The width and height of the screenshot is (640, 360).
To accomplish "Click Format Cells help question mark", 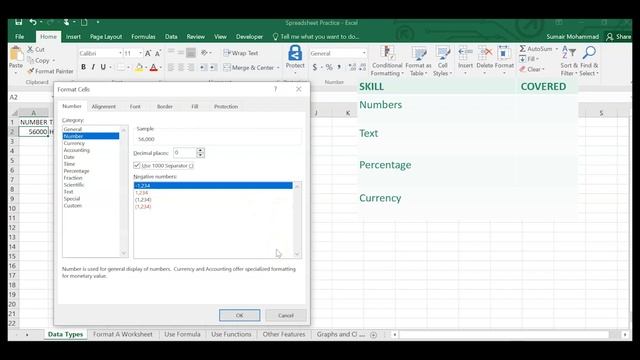I will [x=276, y=89].
